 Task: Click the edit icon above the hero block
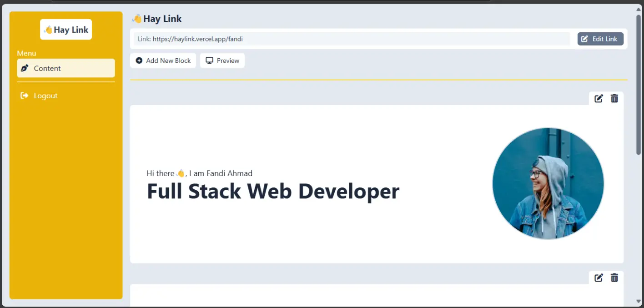pyautogui.click(x=599, y=98)
